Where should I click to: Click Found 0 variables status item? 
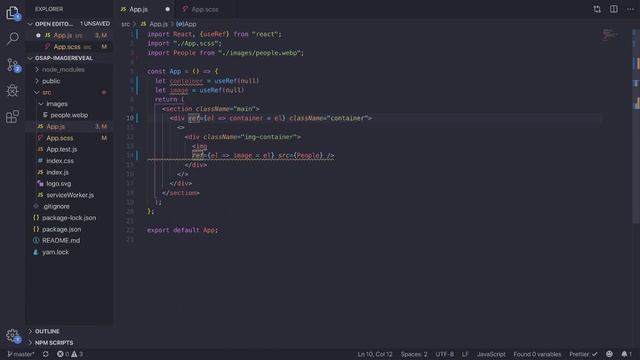pyautogui.click(x=537, y=354)
